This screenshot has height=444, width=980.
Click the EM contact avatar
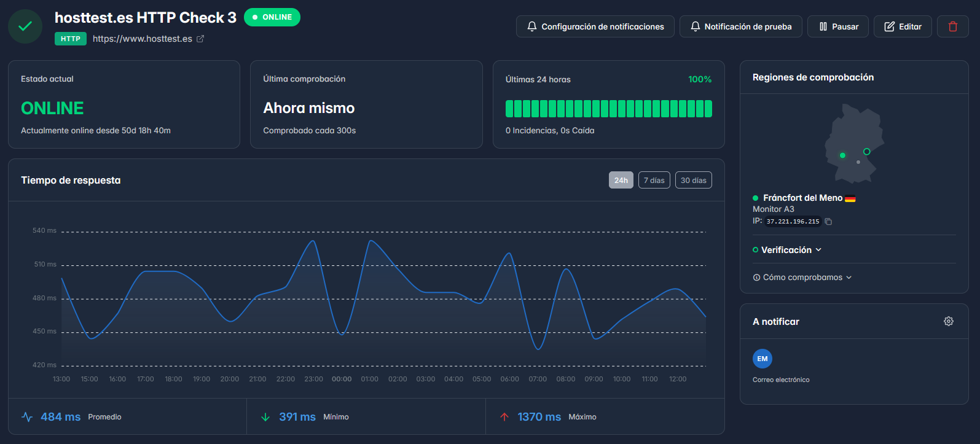(x=762, y=359)
